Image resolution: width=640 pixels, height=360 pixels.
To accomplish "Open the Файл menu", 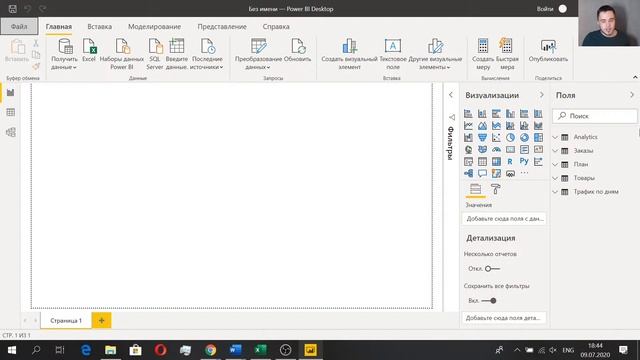I will (19, 27).
